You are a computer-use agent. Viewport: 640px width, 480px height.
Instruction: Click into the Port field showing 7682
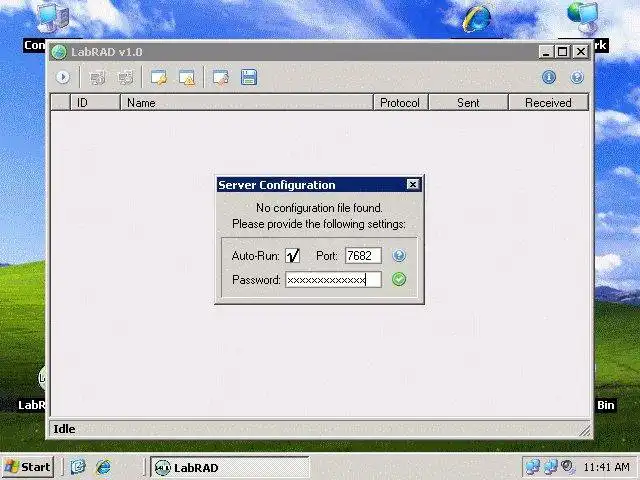click(x=363, y=256)
